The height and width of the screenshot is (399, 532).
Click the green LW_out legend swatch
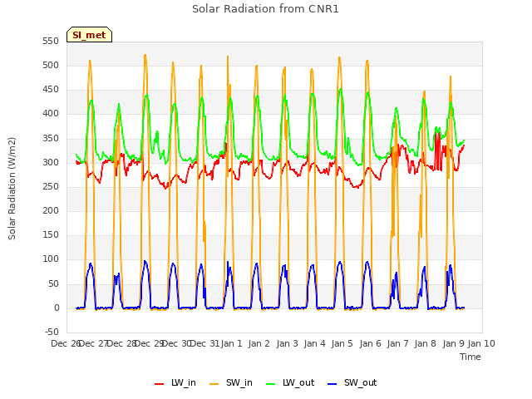270,384
